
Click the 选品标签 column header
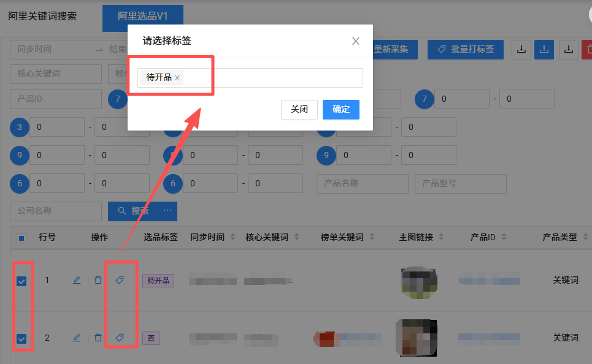[161, 237]
